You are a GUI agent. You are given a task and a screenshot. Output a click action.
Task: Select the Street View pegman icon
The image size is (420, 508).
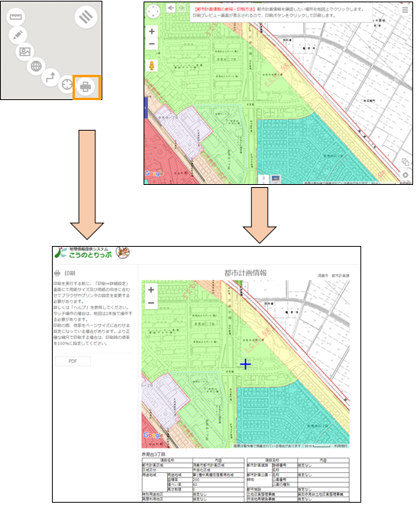151,66
